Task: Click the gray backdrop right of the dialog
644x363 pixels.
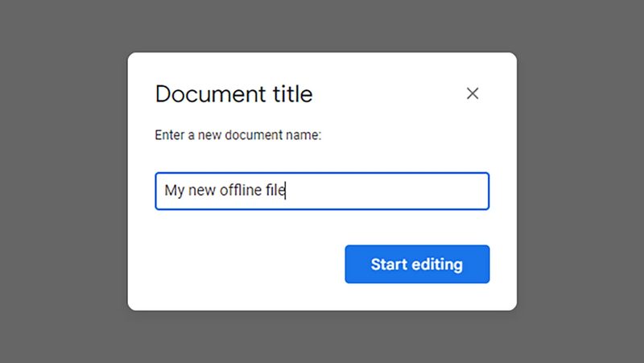Action: click(580, 181)
